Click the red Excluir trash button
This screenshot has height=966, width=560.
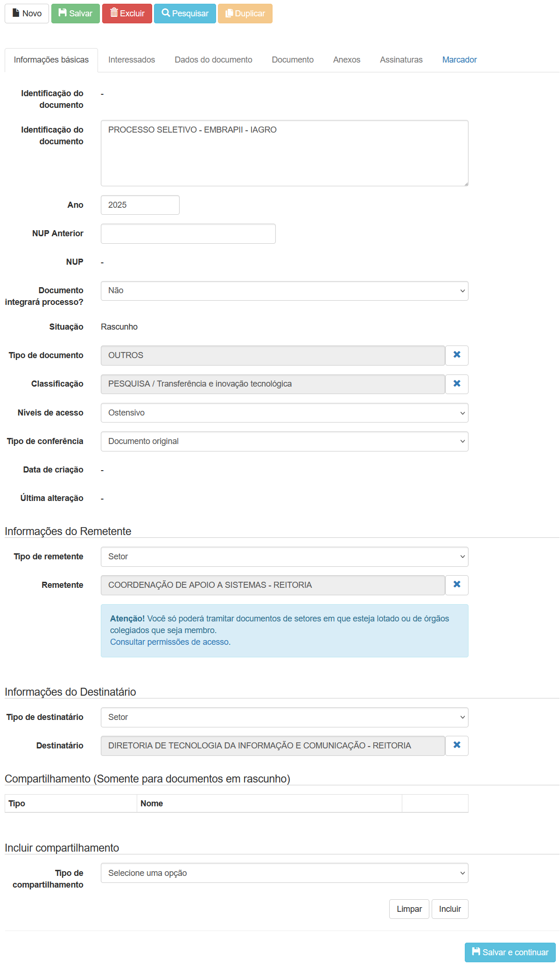coord(127,14)
